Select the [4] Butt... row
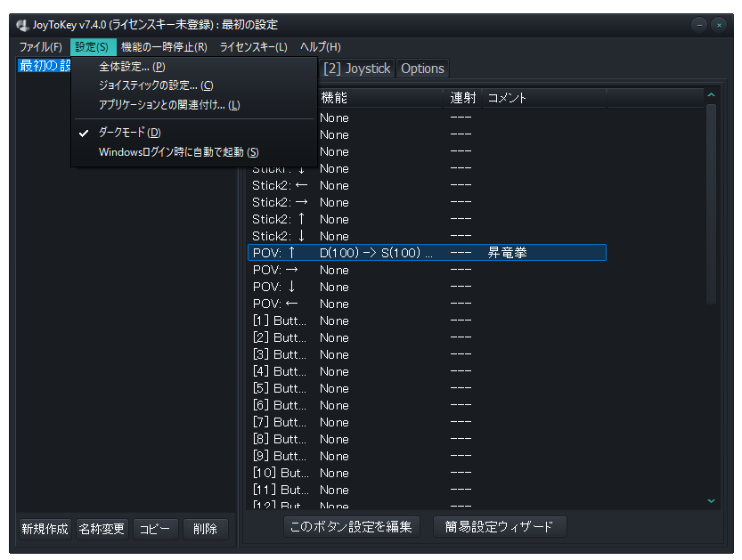742x560 pixels. coord(427,372)
